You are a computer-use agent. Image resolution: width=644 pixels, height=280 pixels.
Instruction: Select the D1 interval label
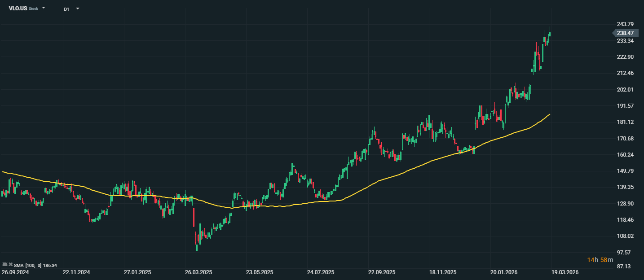[66, 9]
